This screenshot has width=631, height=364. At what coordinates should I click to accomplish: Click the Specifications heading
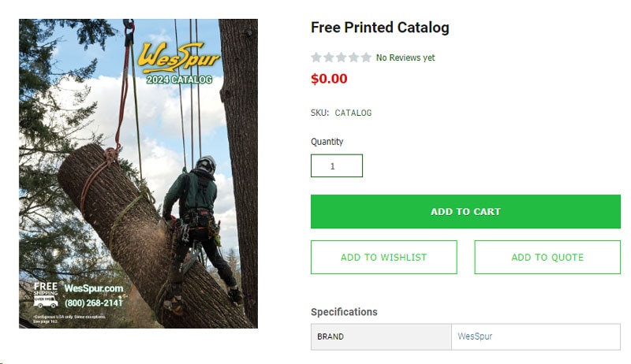point(344,312)
